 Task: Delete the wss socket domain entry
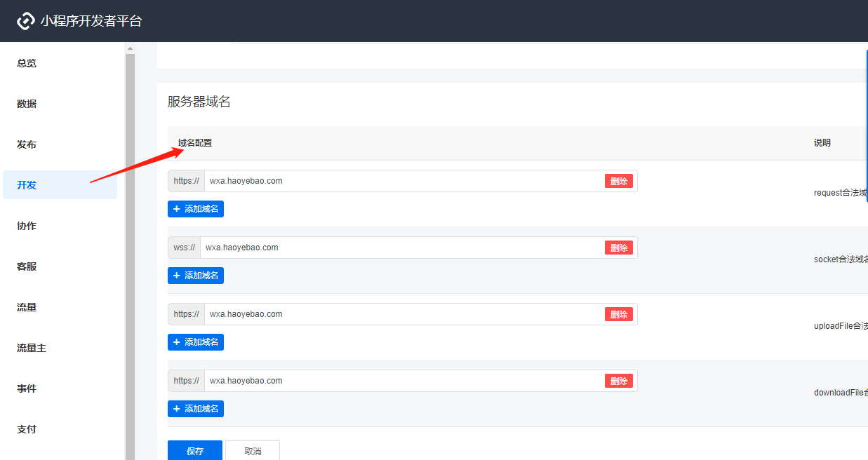(618, 248)
